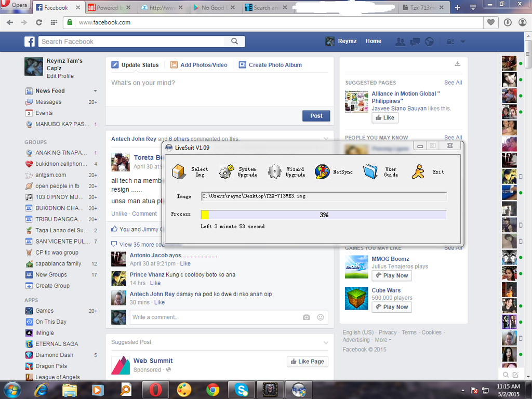This screenshot has height=399, width=532.
Task: Open the Facebook account dropdown arrow
Action: coord(463,42)
